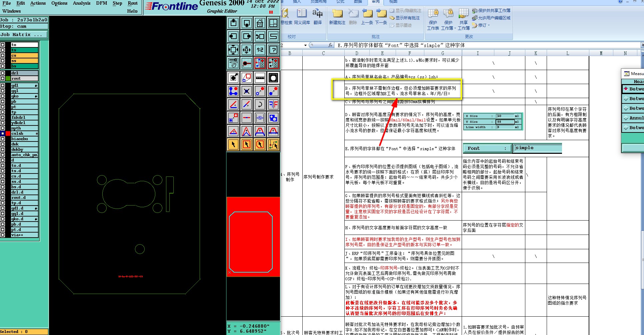Click red color swatch of cslsh layer
Screen dimensions: 644x335
(x=8, y=133)
